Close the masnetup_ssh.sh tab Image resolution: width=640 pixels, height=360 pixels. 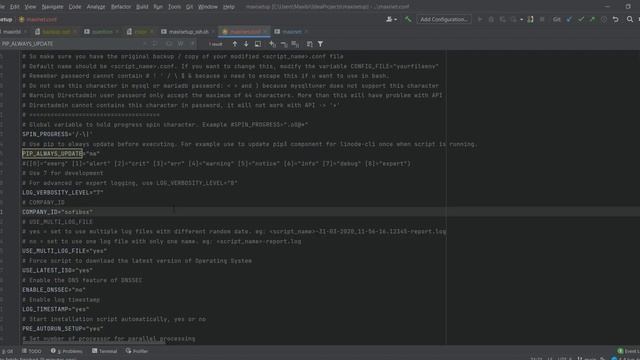[213, 31]
